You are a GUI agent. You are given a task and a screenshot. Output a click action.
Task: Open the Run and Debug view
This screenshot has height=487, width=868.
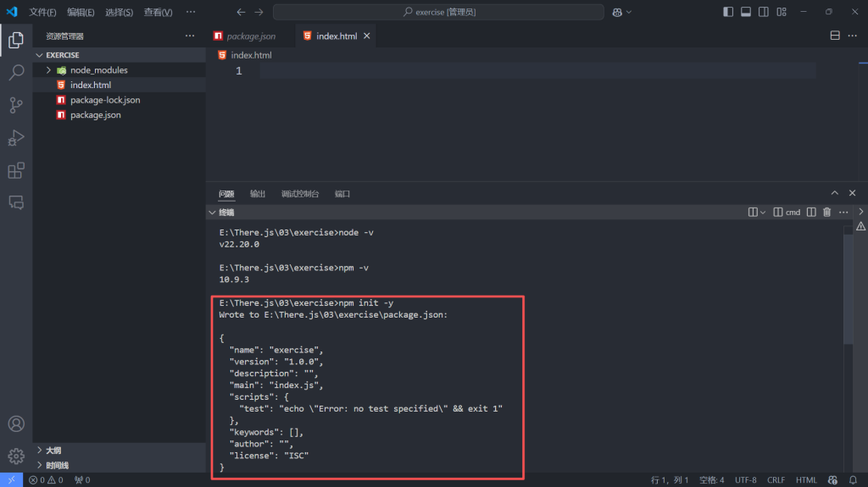(x=16, y=138)
